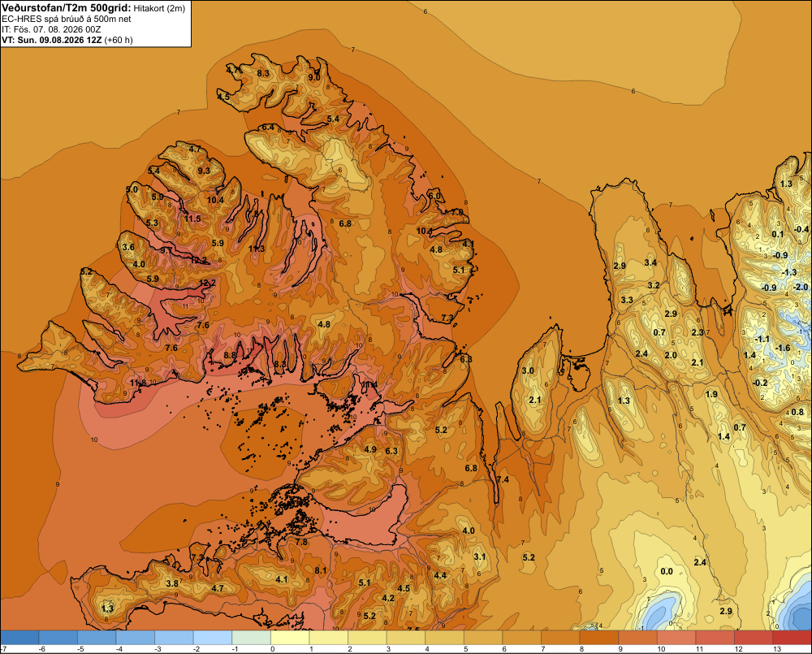The width and height of the screenshot is (812, 654).
Task: Click the 2.0 temperature value
Action: (x=671, y=355)
